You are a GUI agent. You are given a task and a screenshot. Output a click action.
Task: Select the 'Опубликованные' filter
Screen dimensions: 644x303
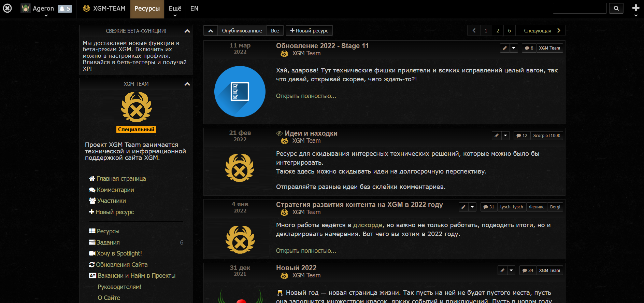[x=242, y=30]
